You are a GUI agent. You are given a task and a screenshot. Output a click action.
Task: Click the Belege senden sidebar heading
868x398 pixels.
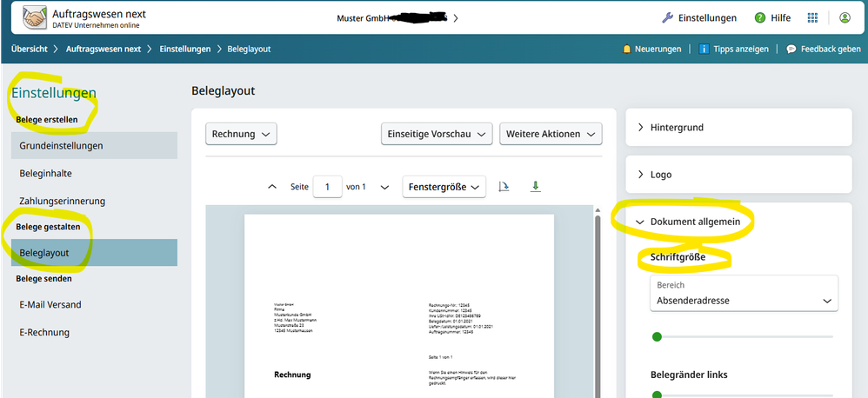click(43, 279)
